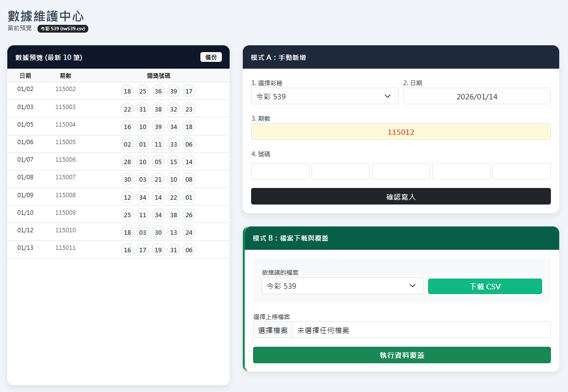Click the 下載 CSV download button
Image resolution: width=568 pixels, height=392 pixels.
[x=485, y=286]
